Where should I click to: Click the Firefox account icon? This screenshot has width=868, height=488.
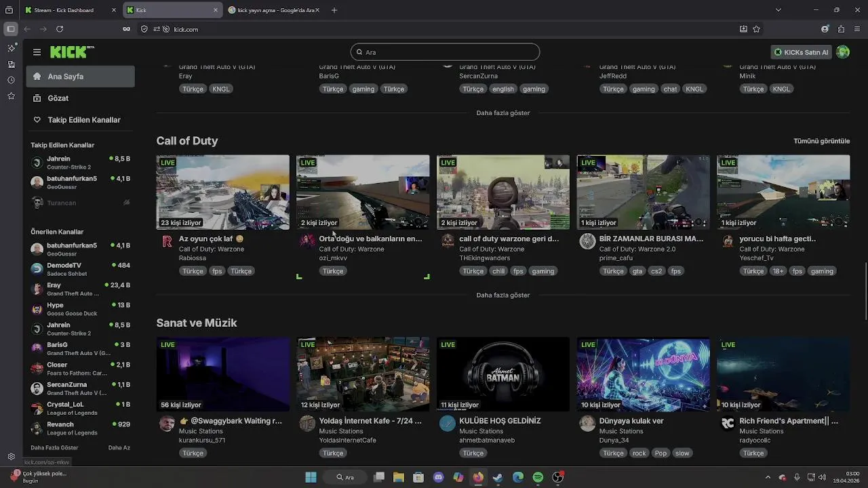pos(825,29)
